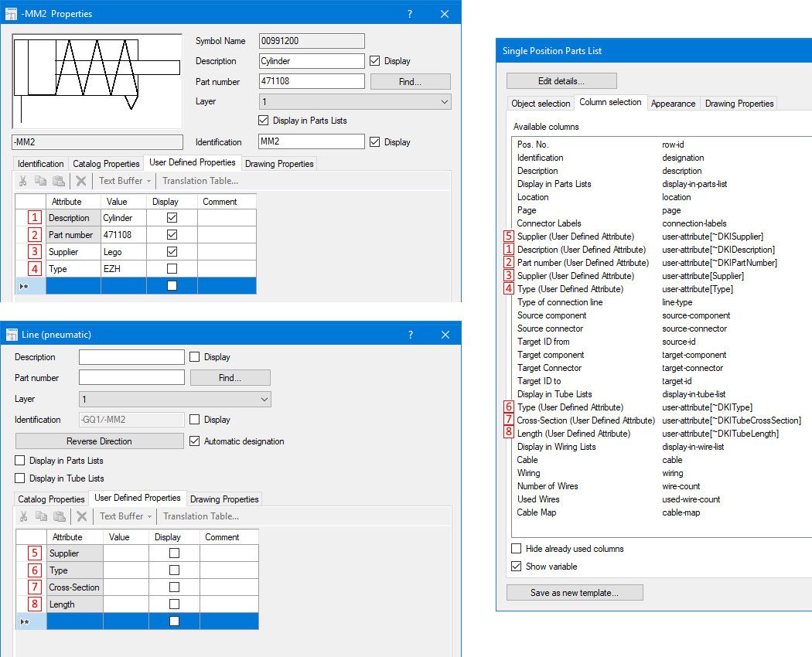Toggle the Display checkbox for the Supplier attribute Lego
812x657 pixels.
click(x=172, y=251)
